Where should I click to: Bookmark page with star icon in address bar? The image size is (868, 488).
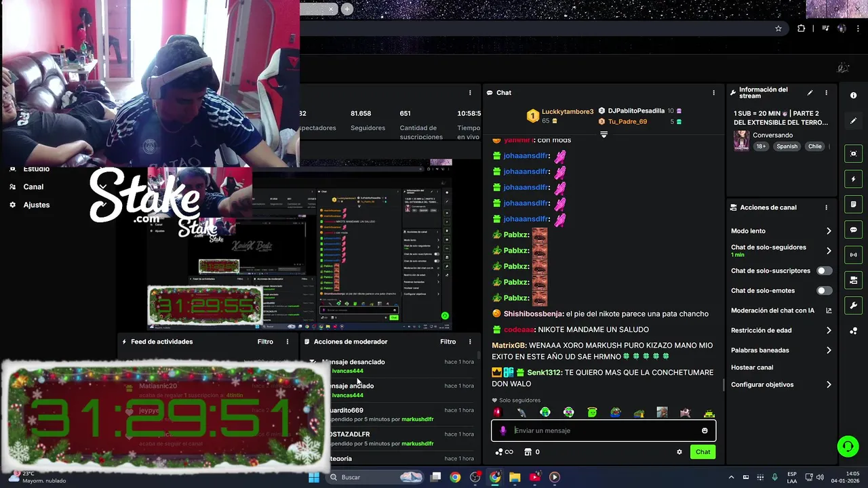778,28
